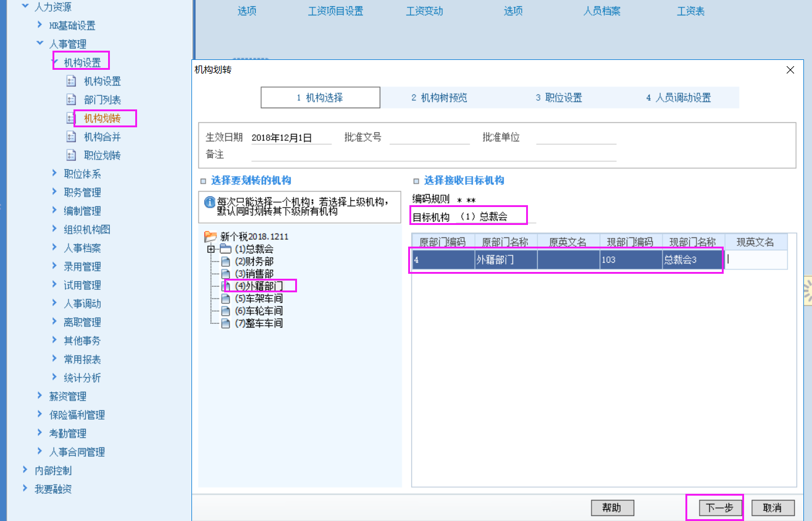Open the 编制管理 sidebar item
Image resolution: width=812 pixels, height=521 pixels.
(83, 211)
